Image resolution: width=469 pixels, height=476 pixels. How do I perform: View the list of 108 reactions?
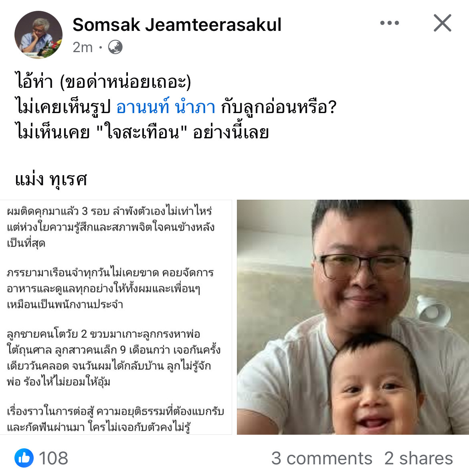[53, 458]
